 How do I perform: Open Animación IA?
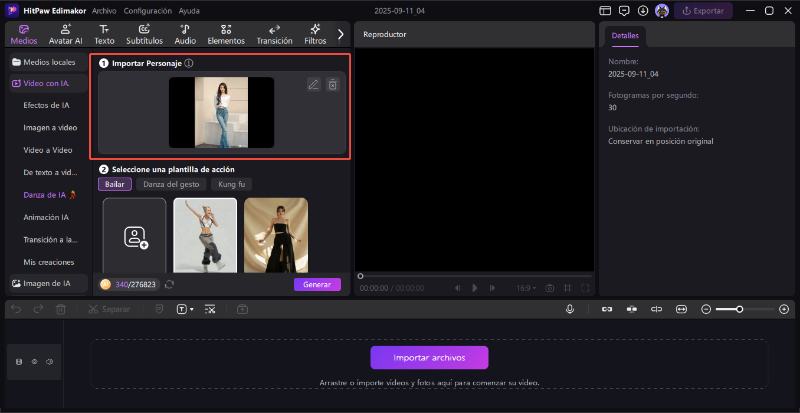point(46,217)
